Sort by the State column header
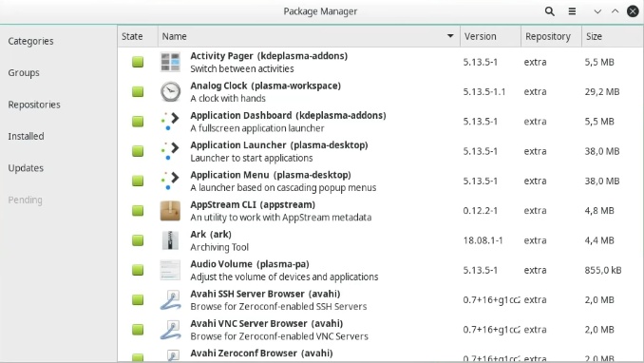Viewport: 644px width, 363px height. coord(138,36)
